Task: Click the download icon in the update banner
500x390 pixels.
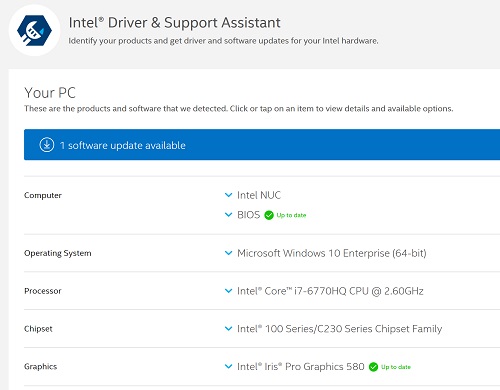Action: (x=47, y=145)
